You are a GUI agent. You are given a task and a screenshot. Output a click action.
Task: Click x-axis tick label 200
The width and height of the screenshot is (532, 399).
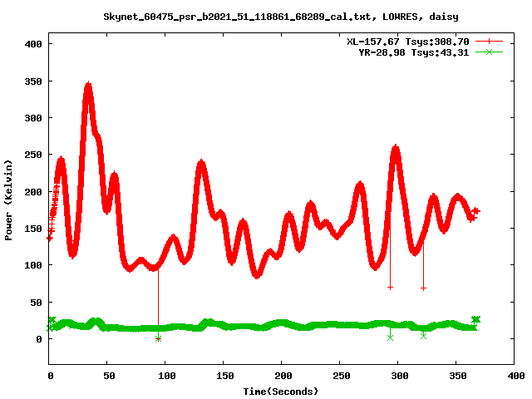(x=283, y=376)
